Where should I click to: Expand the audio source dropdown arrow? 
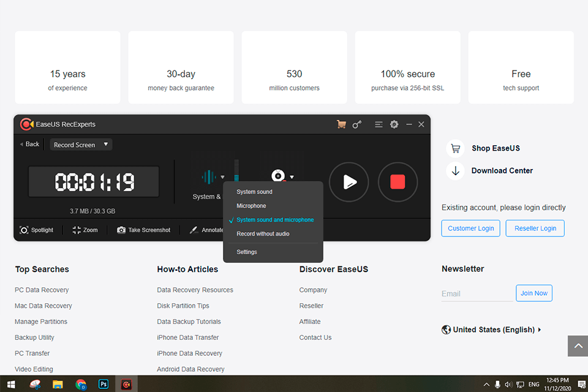[x=223, y=177]
